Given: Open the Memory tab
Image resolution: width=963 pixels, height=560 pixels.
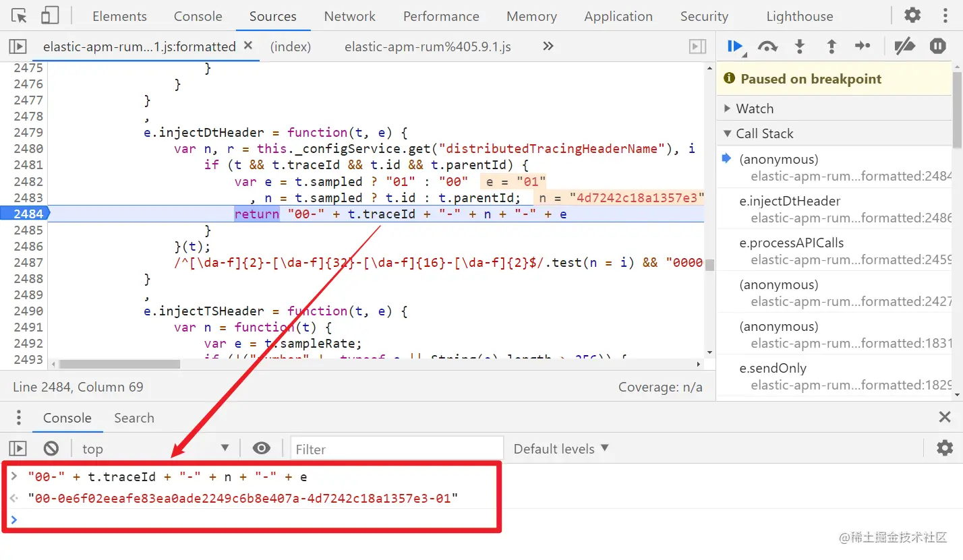Looking at the screenshot, I should (x=531, y=16).
